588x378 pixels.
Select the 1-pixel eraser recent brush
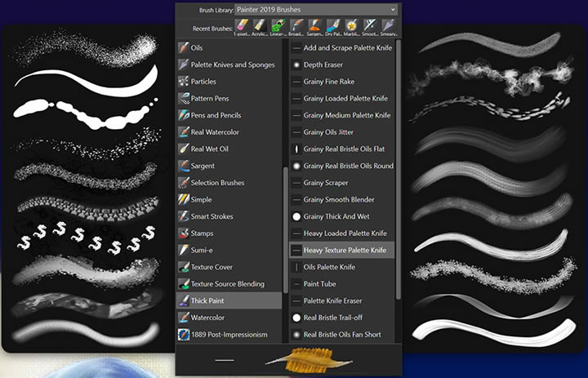coord(242,28)
